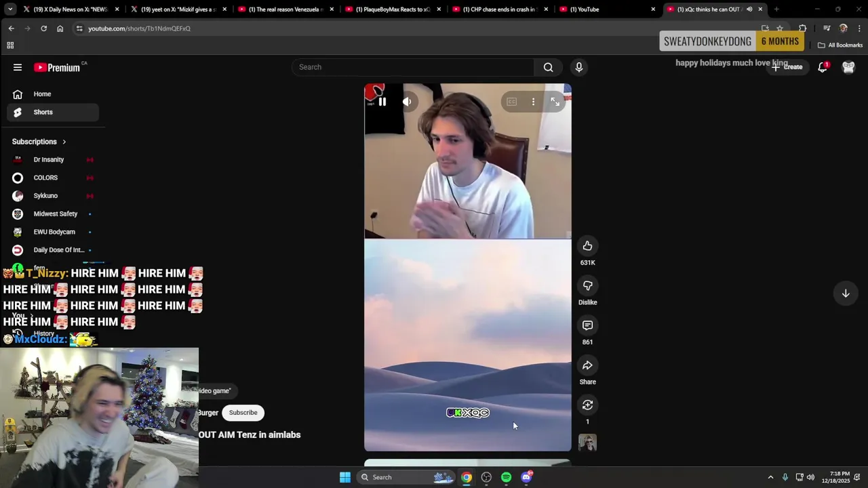Open the Create menu
The image size is (868, 488).
coord(787,67)
